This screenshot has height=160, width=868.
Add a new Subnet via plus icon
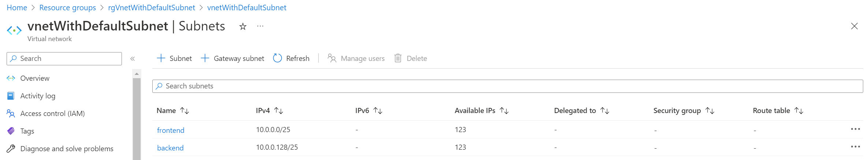click(x=161, y=58)
